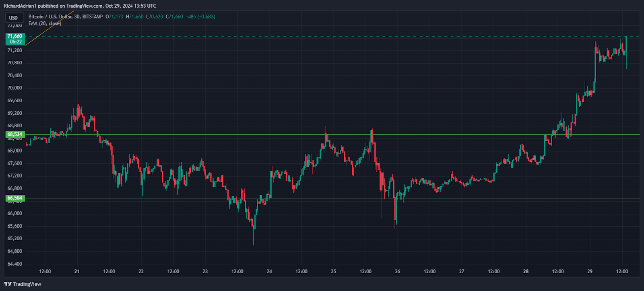
Task: Click 70,800 on the price axis
Action: click(15, 63)
